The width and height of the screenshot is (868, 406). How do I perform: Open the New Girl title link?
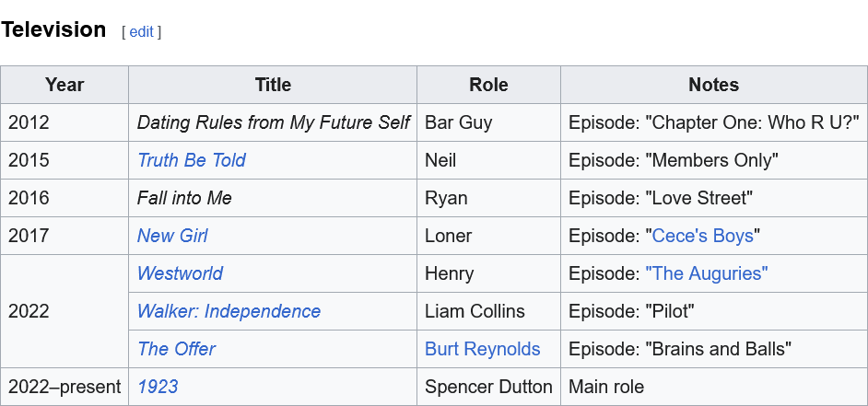[172, 236]
